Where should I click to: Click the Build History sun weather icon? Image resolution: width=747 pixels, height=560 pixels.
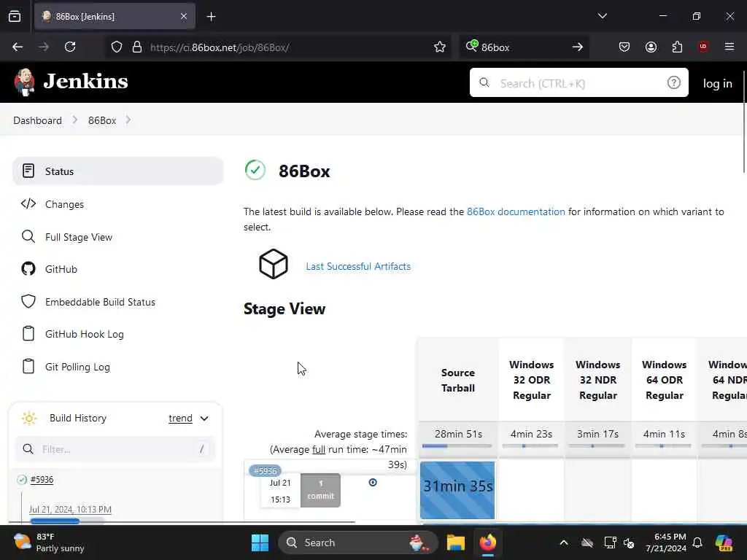coord(29,418)
